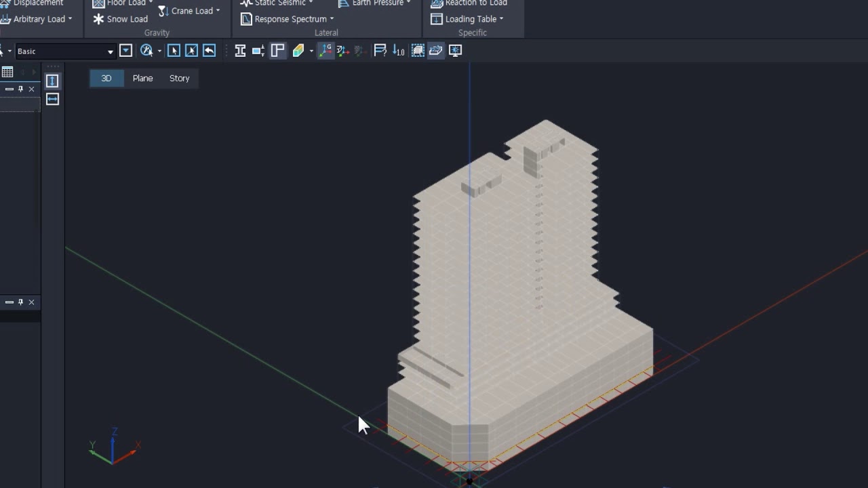
Task: Toggle the local axis display icon
Action: (x=342, y=51)
